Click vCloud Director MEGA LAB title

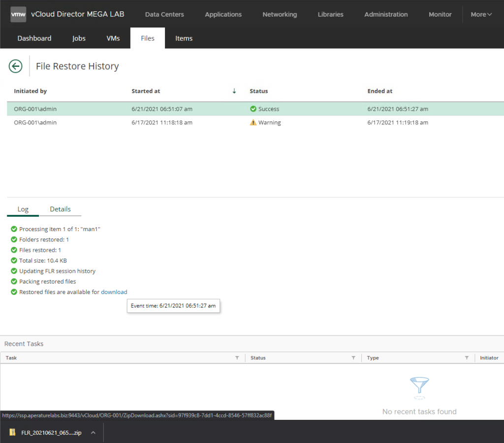pyautogui.click(x=77, y=14)
